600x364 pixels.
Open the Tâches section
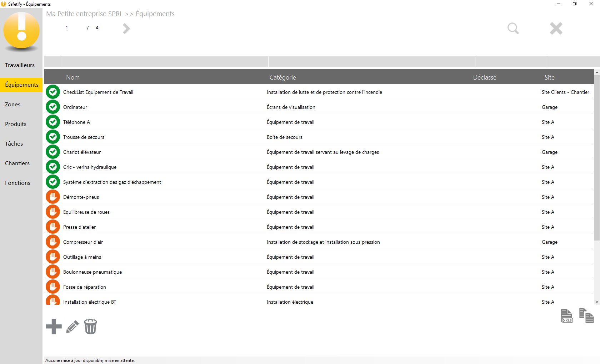point(21,144)
